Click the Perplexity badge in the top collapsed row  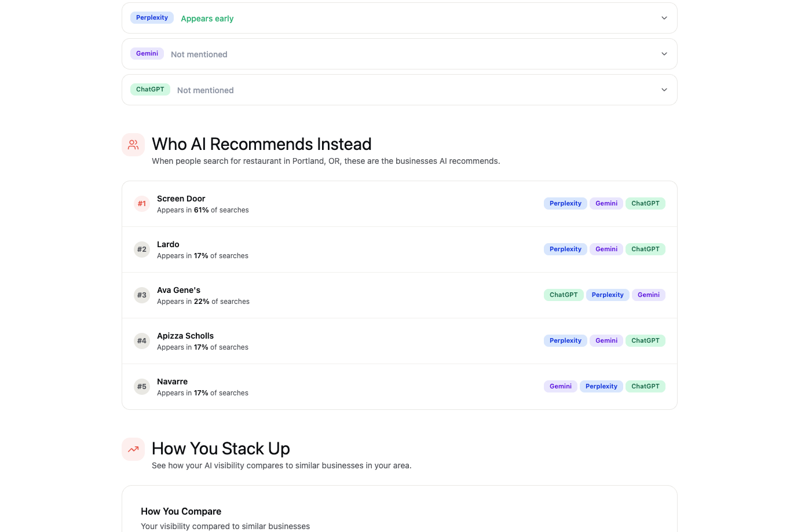(152, 18)
